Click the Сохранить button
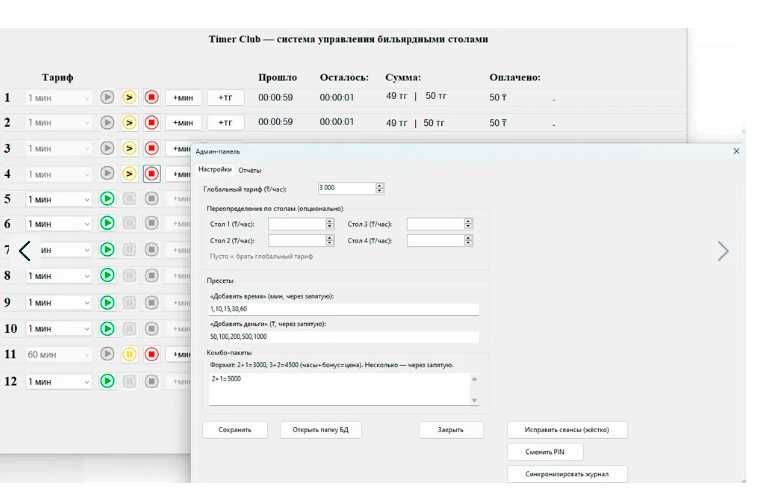757x495 pixels. (235, 430)
